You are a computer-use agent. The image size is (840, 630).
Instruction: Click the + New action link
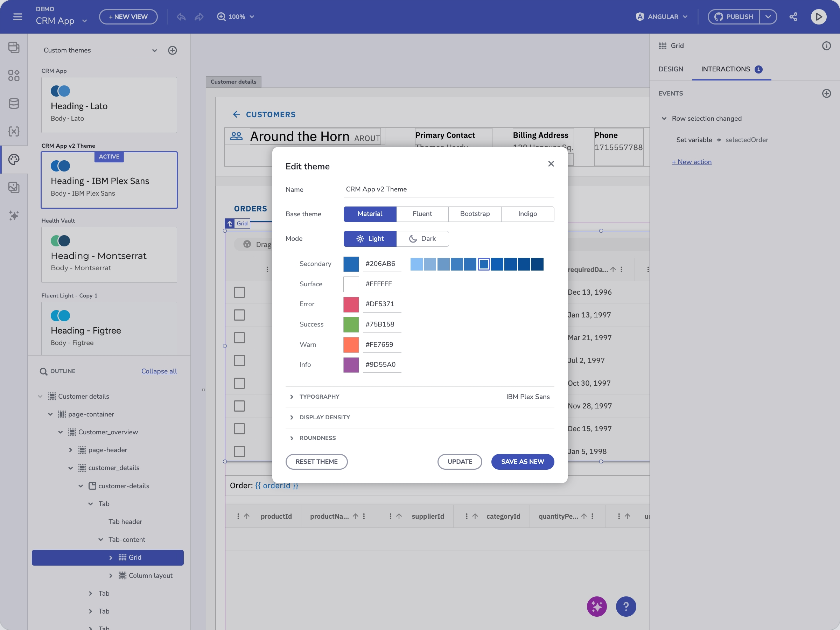(692, 162)
